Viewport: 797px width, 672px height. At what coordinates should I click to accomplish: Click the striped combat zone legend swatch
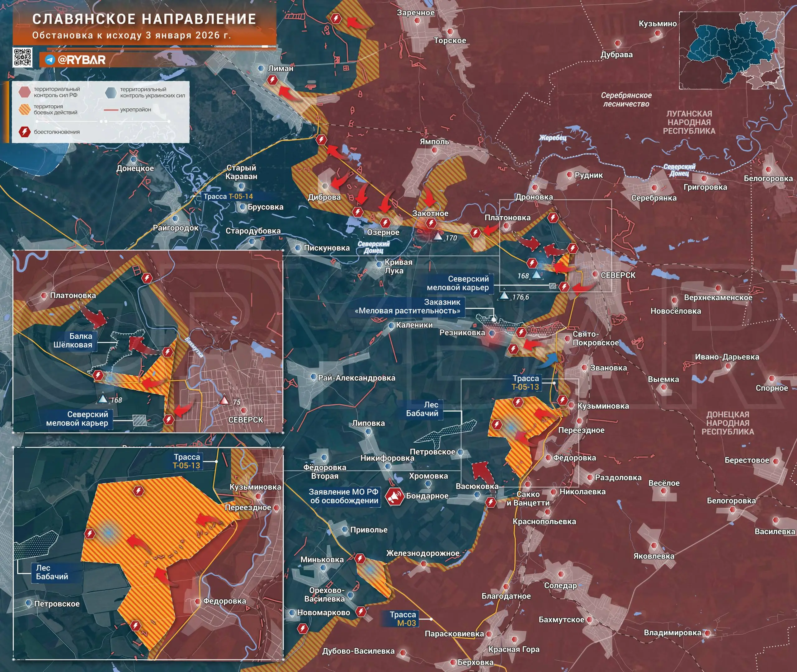tap(24, 109)
